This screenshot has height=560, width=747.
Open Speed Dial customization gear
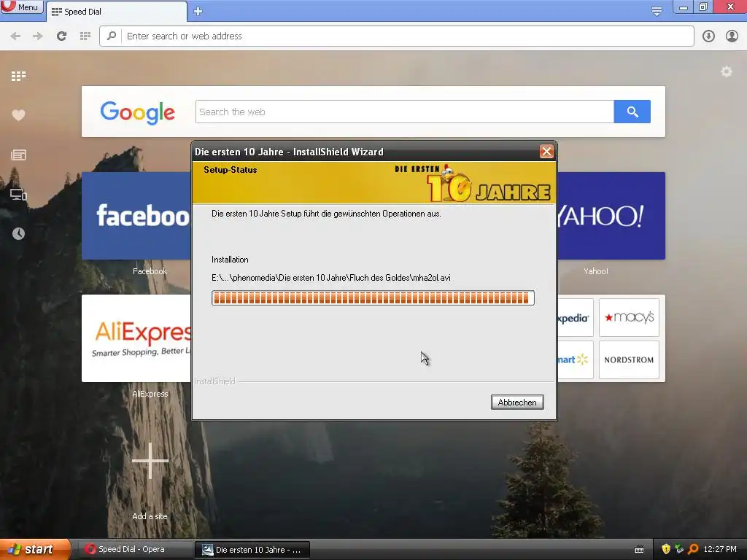pos(726,71)
